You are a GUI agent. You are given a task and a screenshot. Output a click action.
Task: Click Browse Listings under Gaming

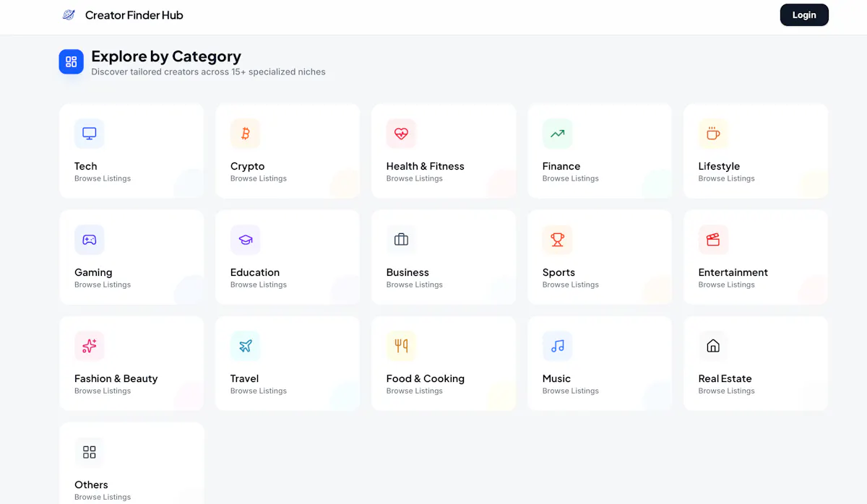(x=103, y=284)
